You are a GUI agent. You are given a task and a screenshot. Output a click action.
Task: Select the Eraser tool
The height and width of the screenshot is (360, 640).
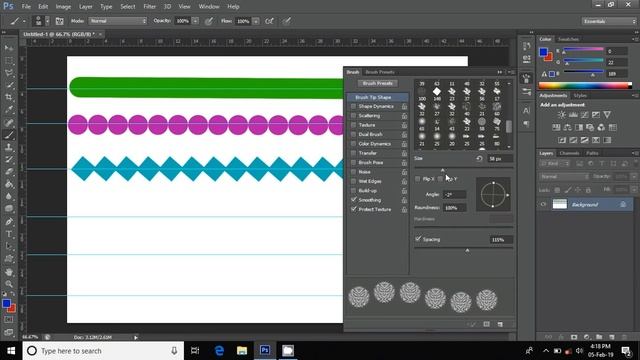point(9,172)
